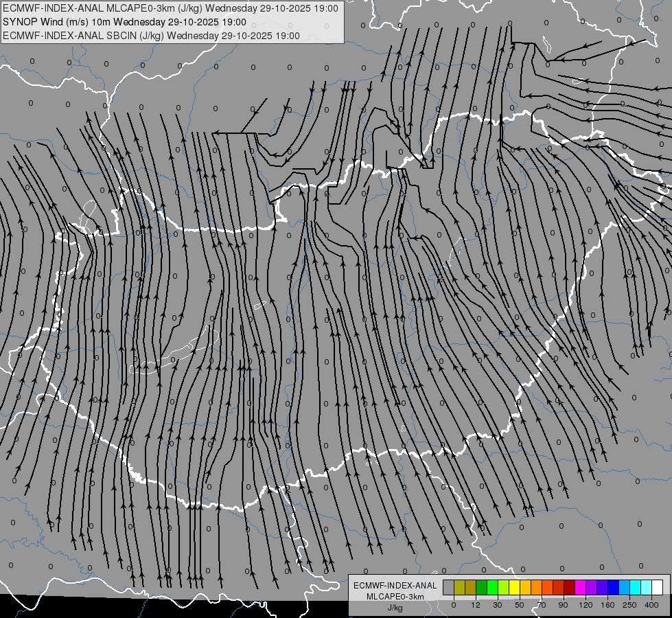Viewport: 672px width, 618px height.
Task: Click the MLCAPE0-3km label beside the color bar
Action: (395, 597)
